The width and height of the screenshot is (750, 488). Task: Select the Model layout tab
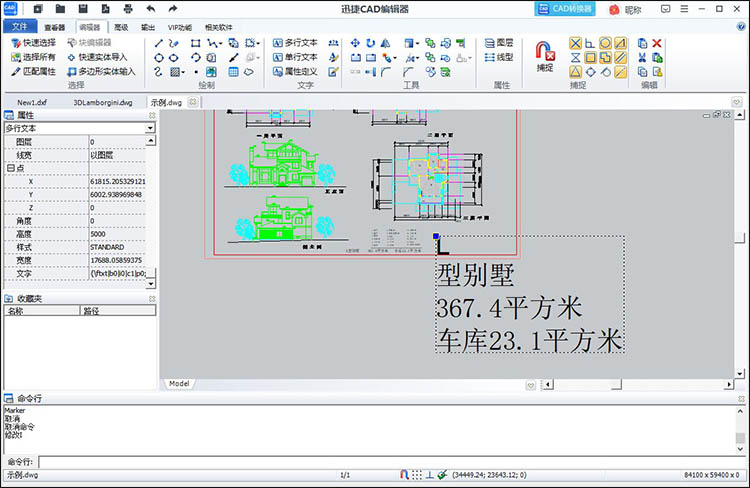click(179, 384)
